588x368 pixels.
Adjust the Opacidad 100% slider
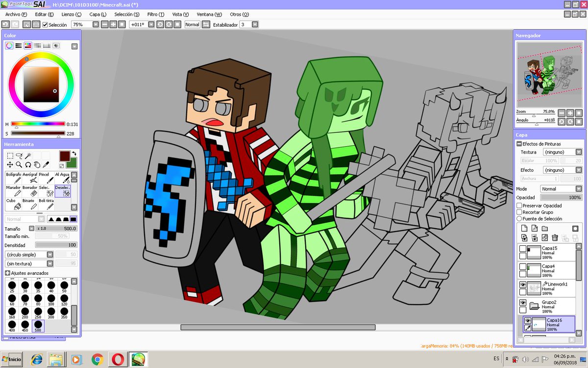coord(562,197)
